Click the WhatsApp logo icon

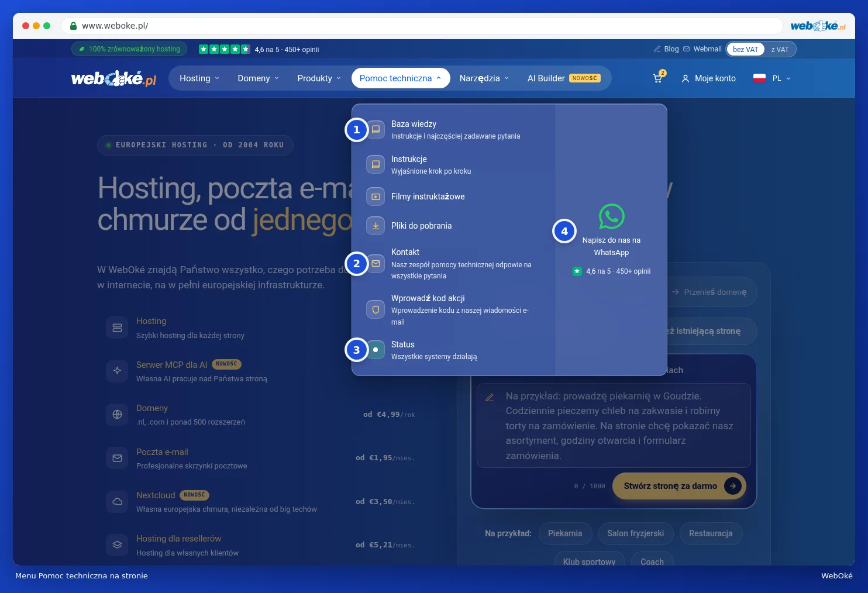point(612,216)
